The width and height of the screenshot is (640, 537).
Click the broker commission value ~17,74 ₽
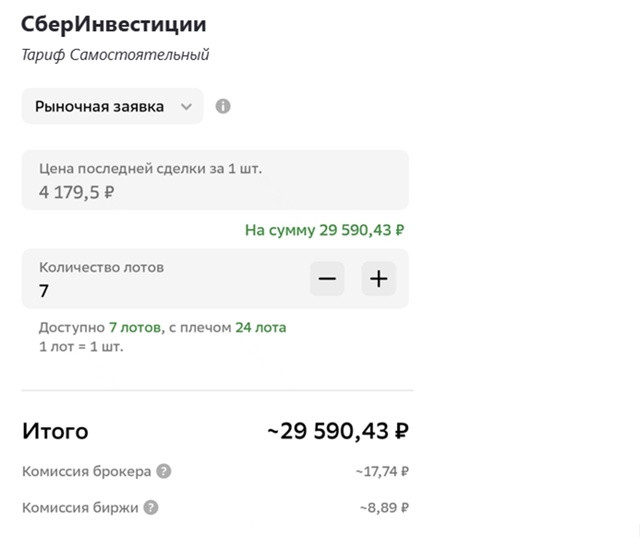382,471
